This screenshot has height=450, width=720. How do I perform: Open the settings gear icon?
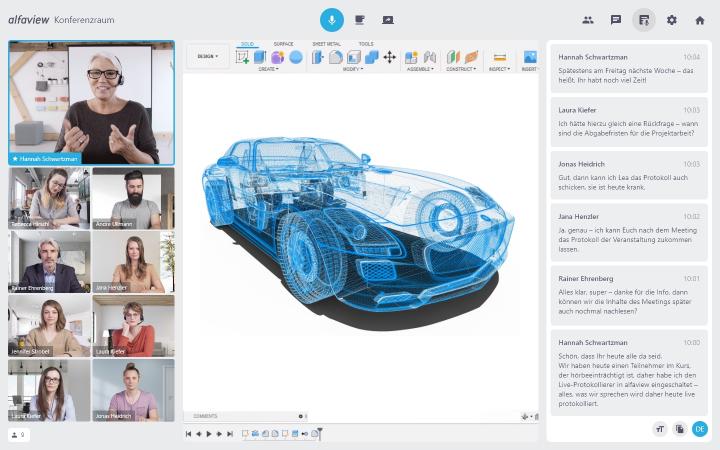(672, 19)
